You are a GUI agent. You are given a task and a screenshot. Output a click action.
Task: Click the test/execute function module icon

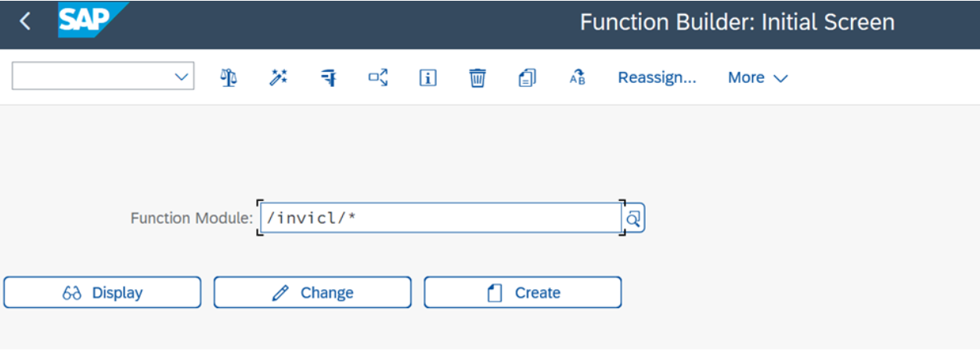coord(329,77)
